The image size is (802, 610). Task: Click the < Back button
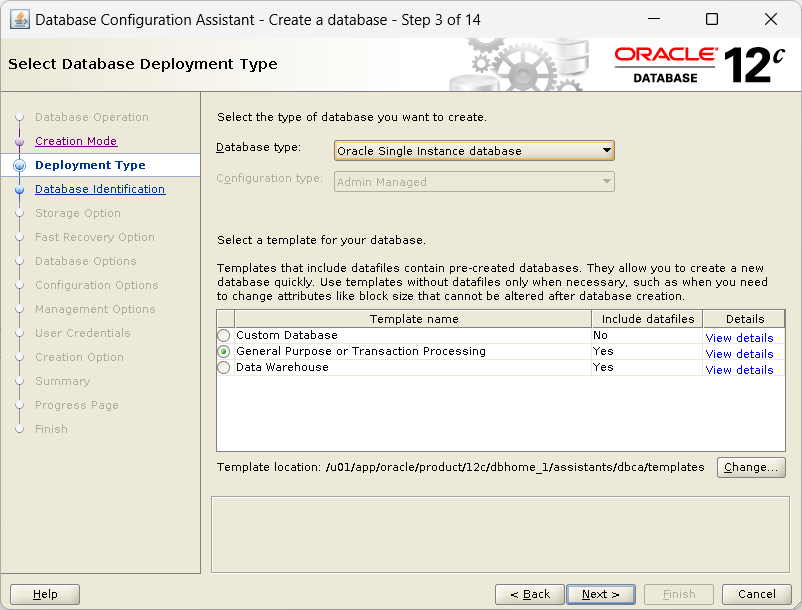pos(530,594)
